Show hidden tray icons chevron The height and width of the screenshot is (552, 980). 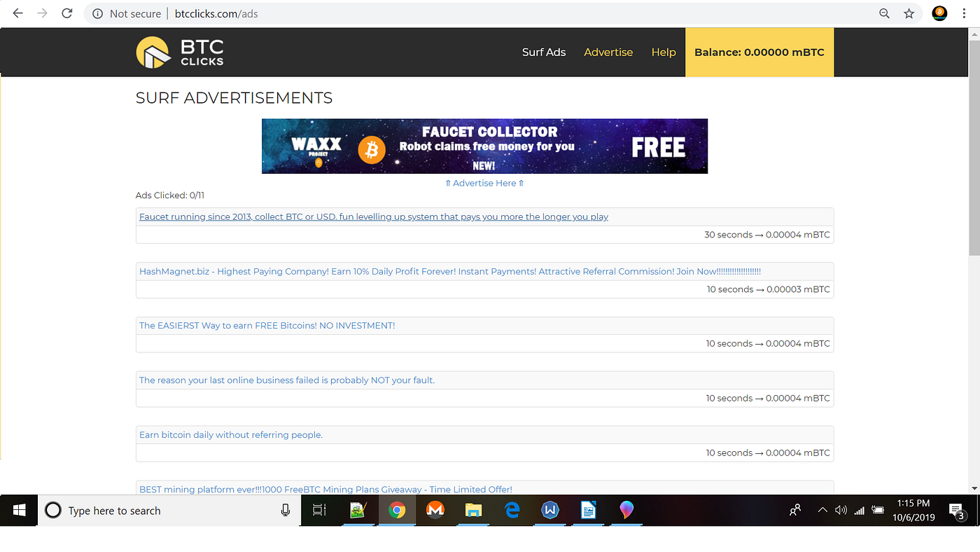point(822,511)
